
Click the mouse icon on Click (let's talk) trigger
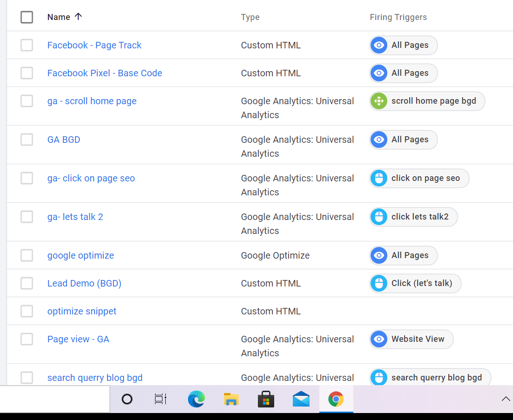pyautogui.click(x=379, y=283)
